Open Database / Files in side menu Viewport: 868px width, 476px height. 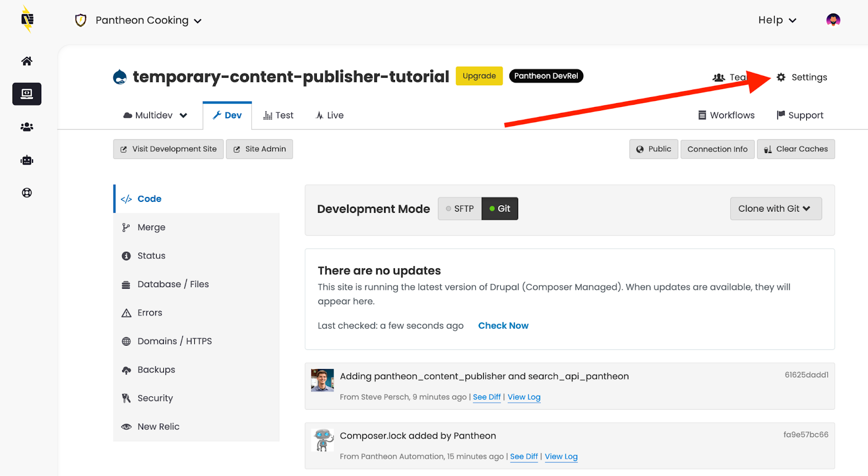click(x=173, y=284)
